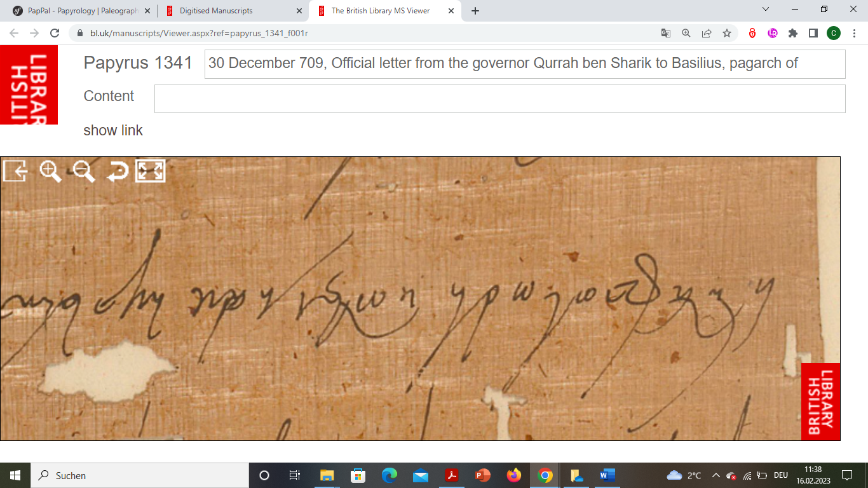This screenshot has width=868, height=488.
Task: Zoom out of the papyrus image
Action: pyautogui.click(x=83, y=171)
